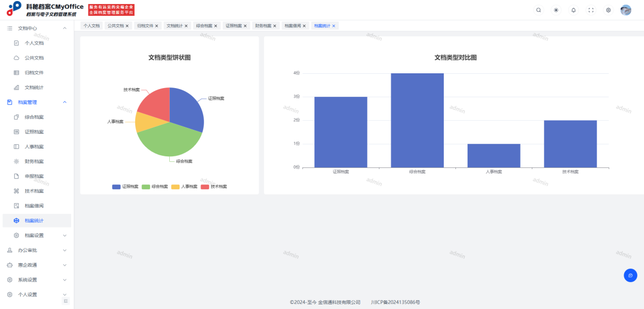Expand the 办公审批 menu chevron

click(65, 250)
